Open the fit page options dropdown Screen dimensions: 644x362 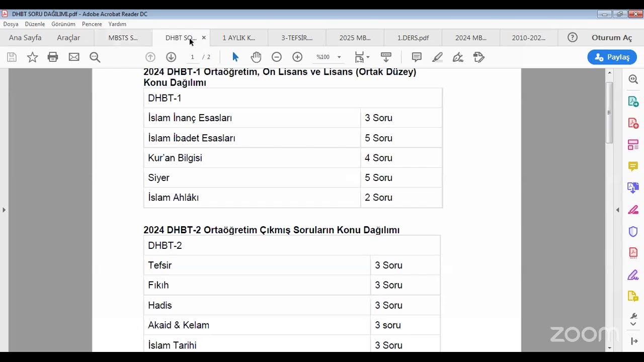(x=362, y=57)
